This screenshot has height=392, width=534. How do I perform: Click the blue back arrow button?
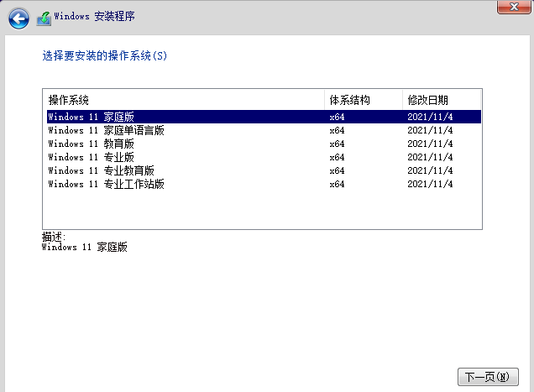point(18,18)
